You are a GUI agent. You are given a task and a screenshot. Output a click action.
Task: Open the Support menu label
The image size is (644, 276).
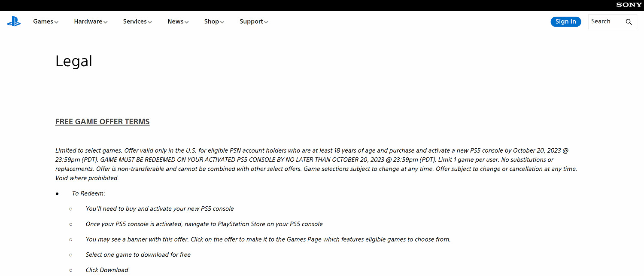251,21
